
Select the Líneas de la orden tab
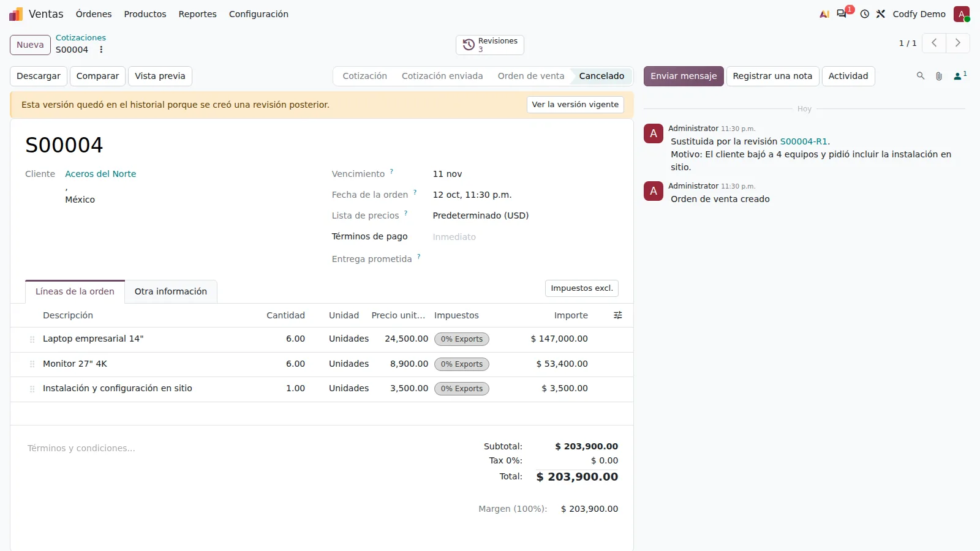coord(75,291)
